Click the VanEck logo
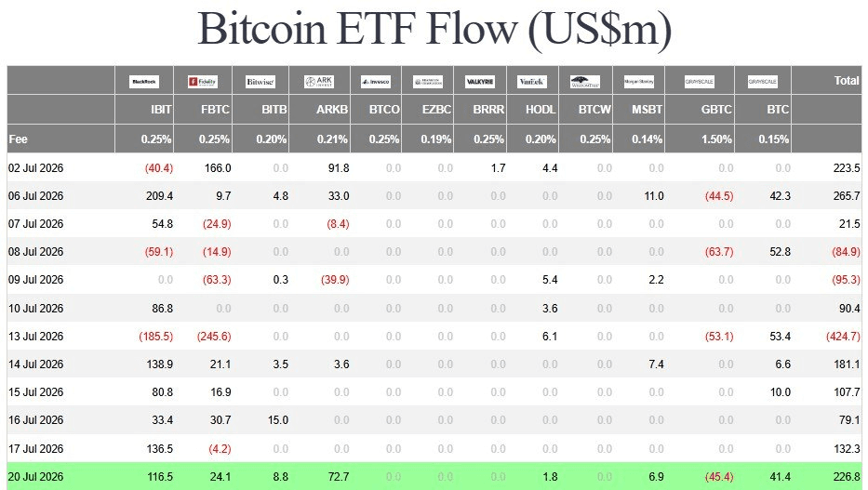868x490 pixels. [x=531, y=82]
